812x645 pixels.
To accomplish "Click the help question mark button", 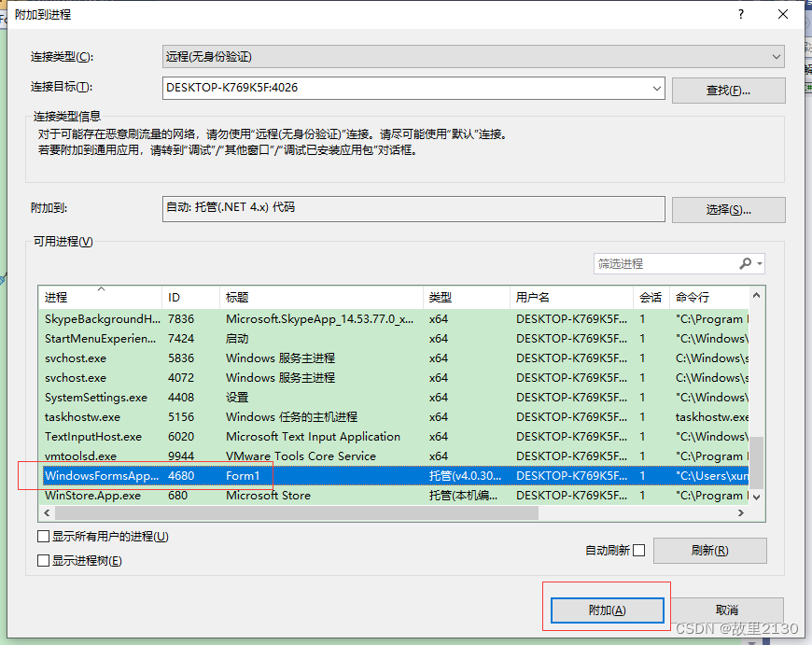I will coord(741,14).
